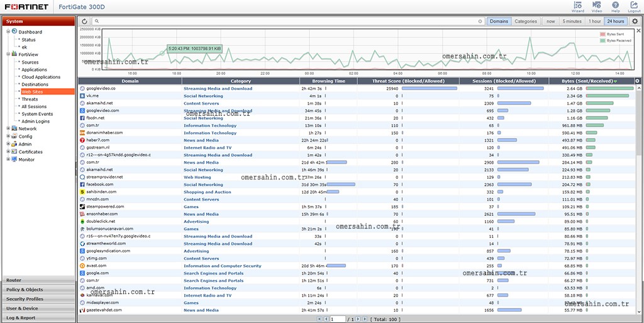Open Admin Logins view
The height and width of the screenshot is (323, 644).
(35, 122)
